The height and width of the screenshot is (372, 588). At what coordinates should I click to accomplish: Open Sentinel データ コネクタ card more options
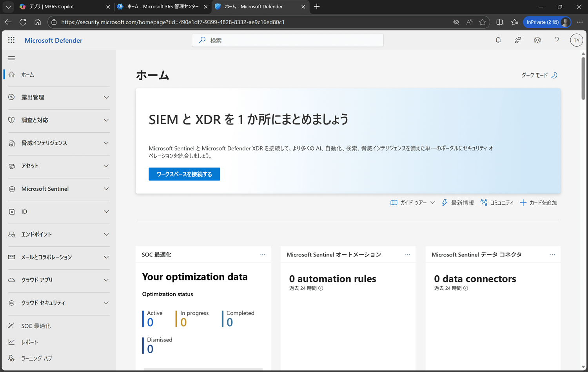(x=553, y=255)
